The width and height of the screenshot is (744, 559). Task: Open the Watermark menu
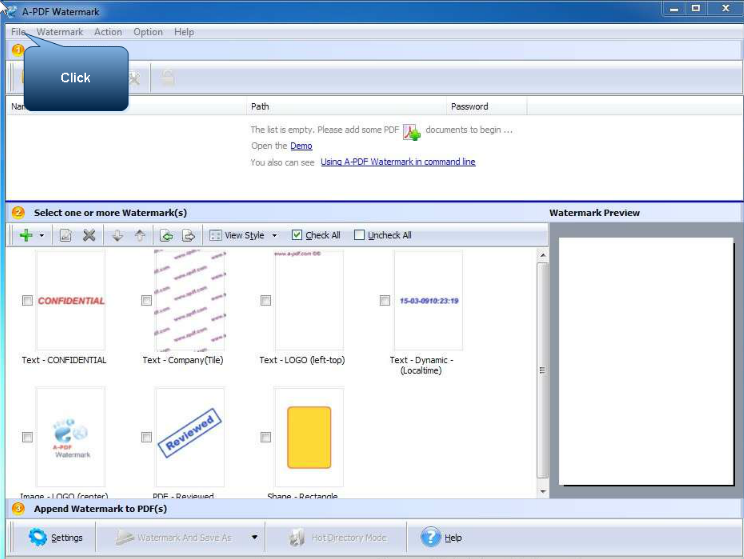click(60, 32)
